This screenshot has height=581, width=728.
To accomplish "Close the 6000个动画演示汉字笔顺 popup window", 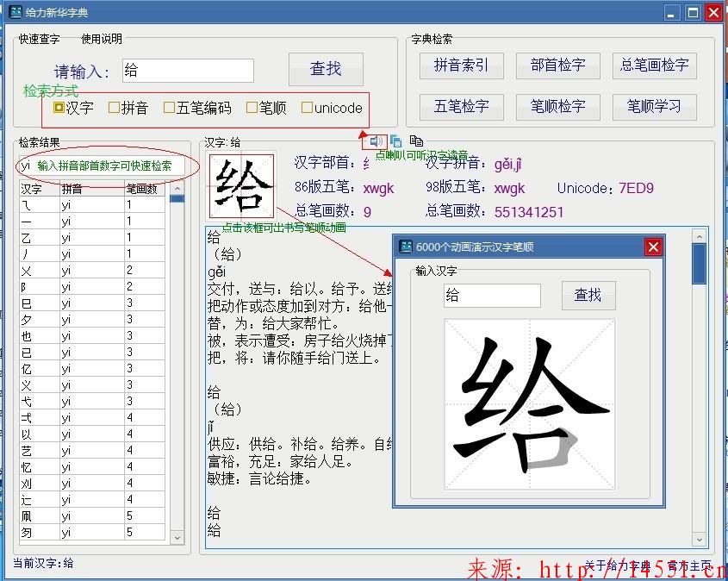I will tap(653, 247).
